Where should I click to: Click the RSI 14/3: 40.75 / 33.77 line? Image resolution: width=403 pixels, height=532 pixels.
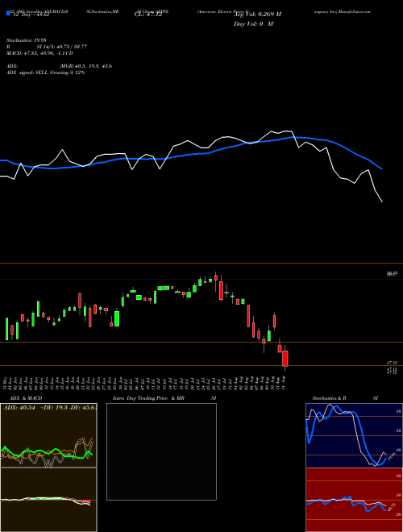47,47
